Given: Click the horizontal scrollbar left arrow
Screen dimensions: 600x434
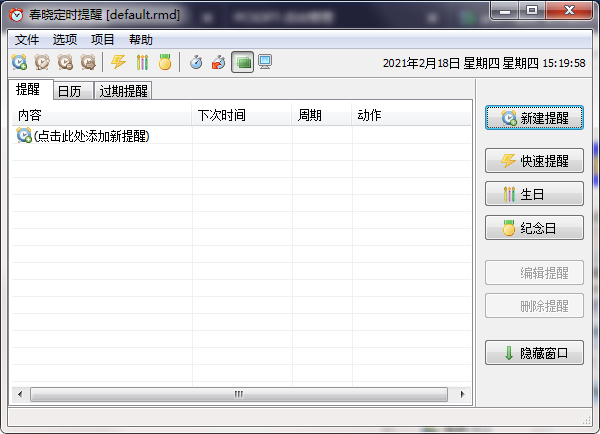Looking at the screenshot, I should click(x=20, y=394).
